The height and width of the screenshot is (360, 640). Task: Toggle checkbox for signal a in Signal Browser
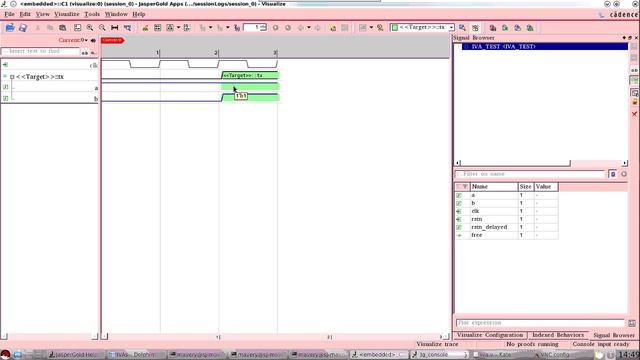click(x=459, y=196)
